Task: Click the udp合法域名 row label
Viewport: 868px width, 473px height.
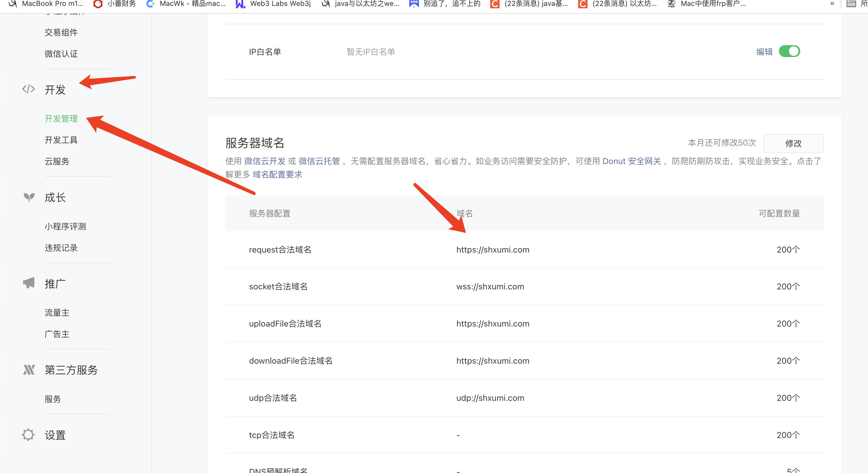Action: click(x=273, y=398)
